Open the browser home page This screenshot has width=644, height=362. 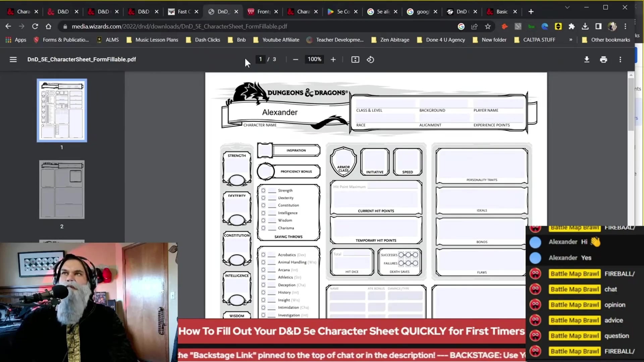click(48, 26)
